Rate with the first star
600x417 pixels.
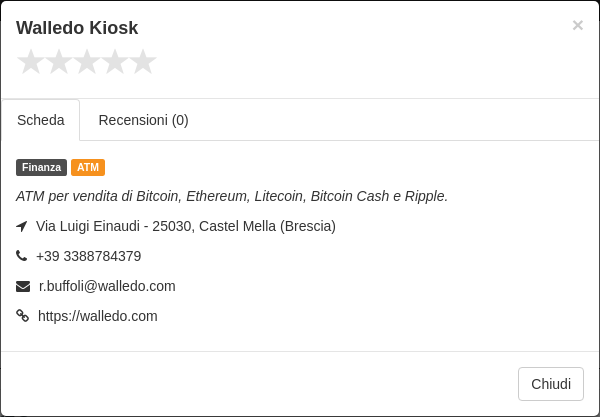click(x=31, y=62)
